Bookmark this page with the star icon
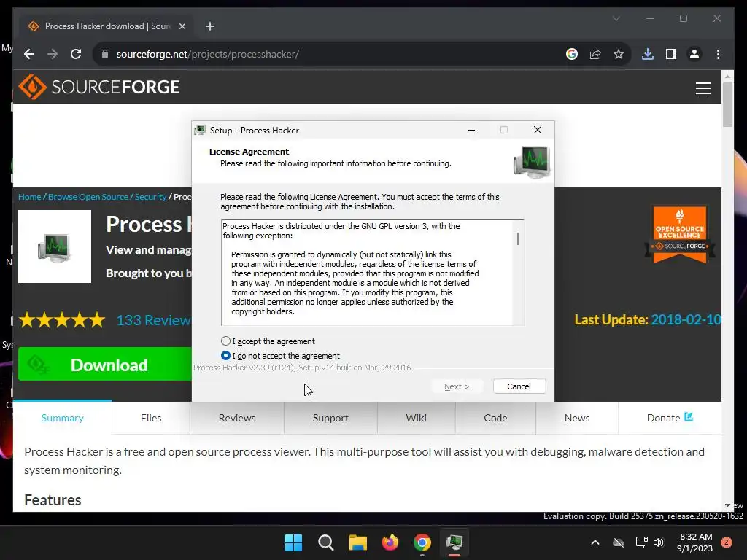Image resolution: width=747 pixels, height=560 pixels. click(619, 54)
